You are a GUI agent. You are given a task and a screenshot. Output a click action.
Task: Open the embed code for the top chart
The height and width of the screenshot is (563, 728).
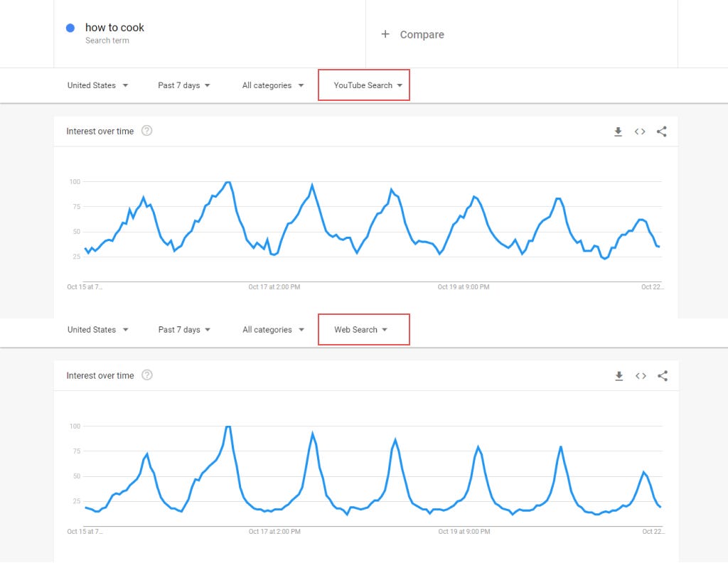click(x=639, y=132)
